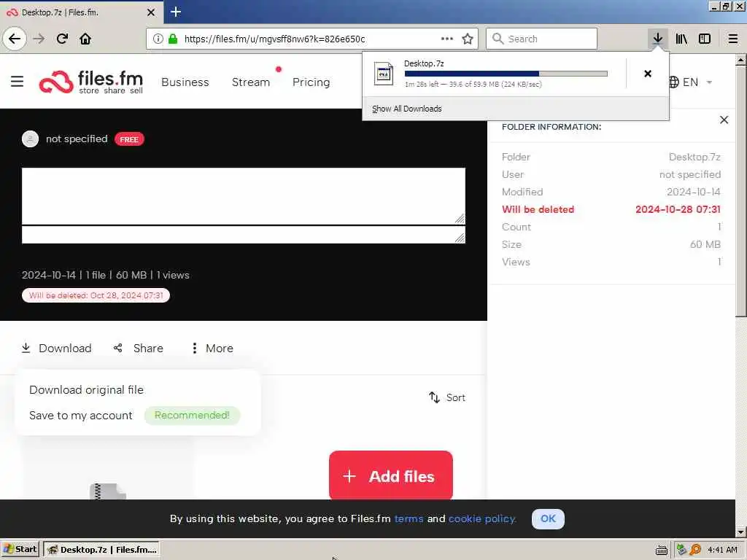
Task: Open the Stream navigation item
Action: pyautogui.click(x=251, y=82)
